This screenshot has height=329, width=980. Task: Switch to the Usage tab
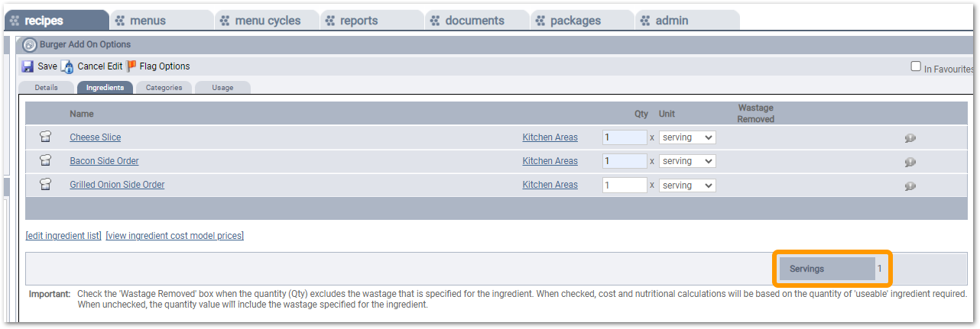[x=222, y=88]
